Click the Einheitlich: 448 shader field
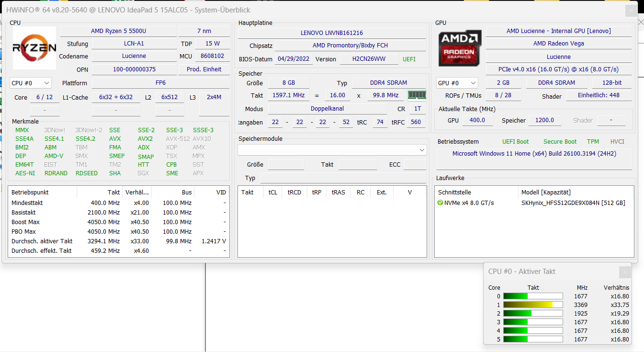 (x=599, y=95)
